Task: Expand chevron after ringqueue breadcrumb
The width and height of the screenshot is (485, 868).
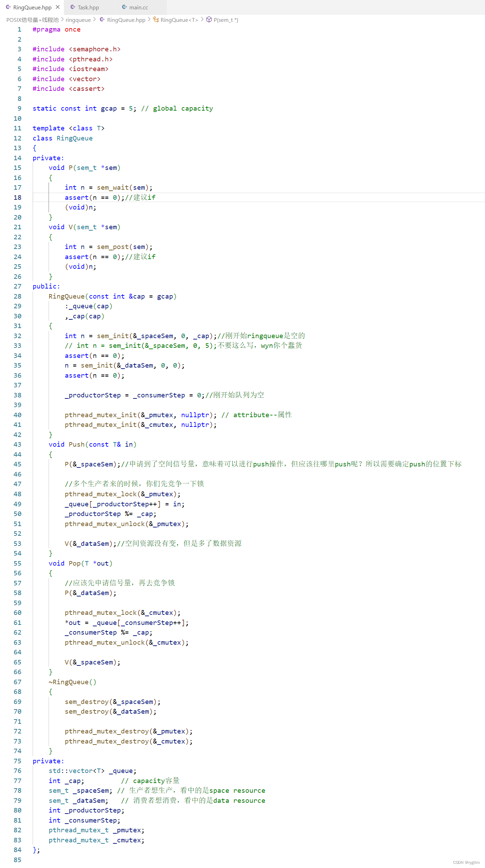Action: (95, 19)
